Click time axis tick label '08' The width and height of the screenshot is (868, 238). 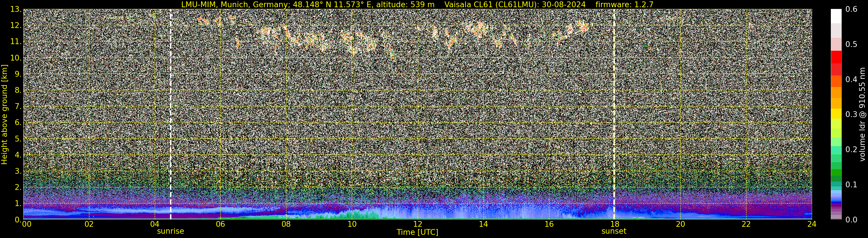(x=286, y=224)
